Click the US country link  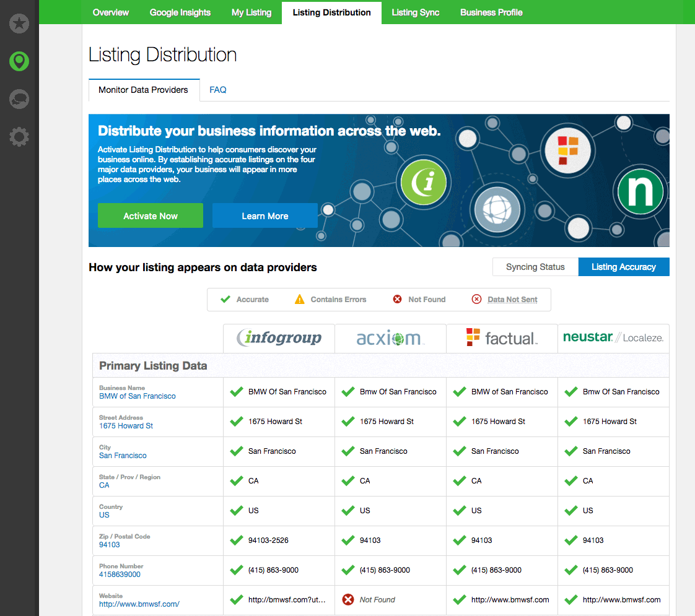[x=104, y=514]
